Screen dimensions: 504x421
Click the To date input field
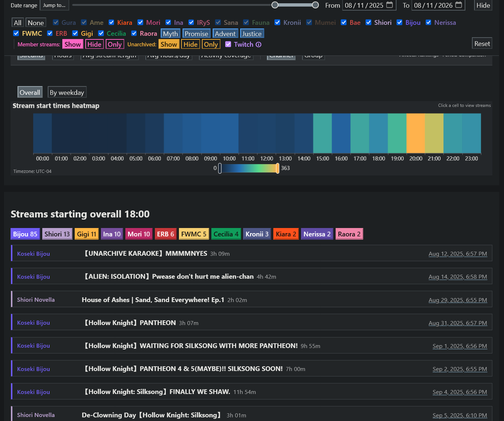pyautogui.click(x=438, y=5)
